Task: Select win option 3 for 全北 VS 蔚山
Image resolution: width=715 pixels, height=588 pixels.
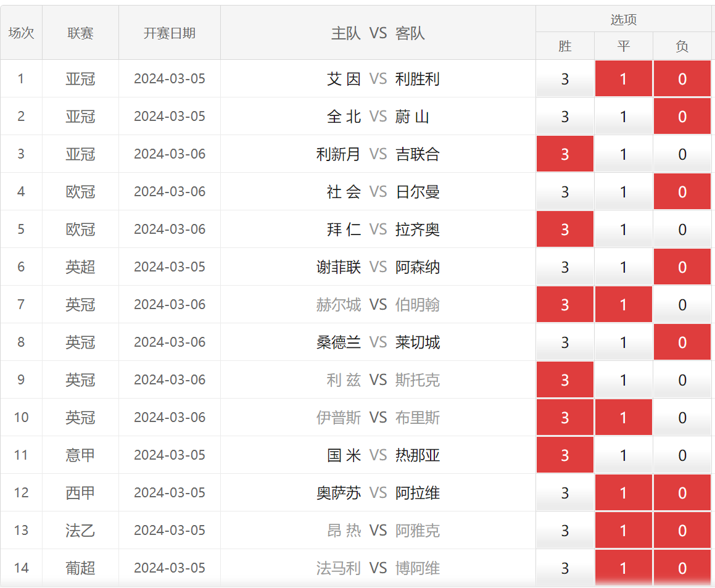Action: [564, 117]
